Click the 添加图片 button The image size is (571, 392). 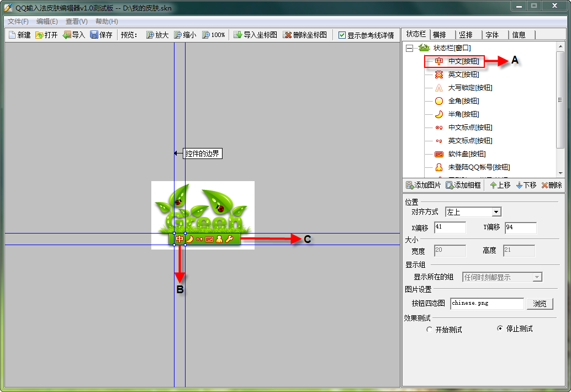tap(423, 186)
